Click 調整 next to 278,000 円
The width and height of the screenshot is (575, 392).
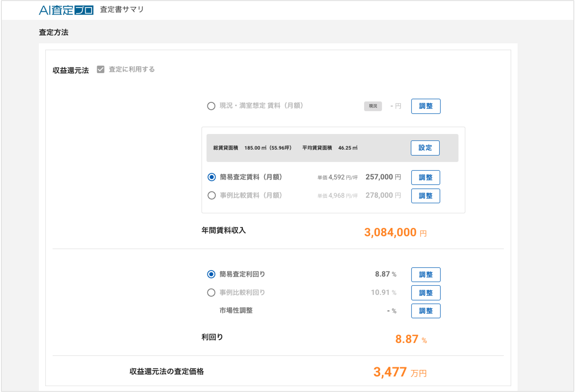425,196
